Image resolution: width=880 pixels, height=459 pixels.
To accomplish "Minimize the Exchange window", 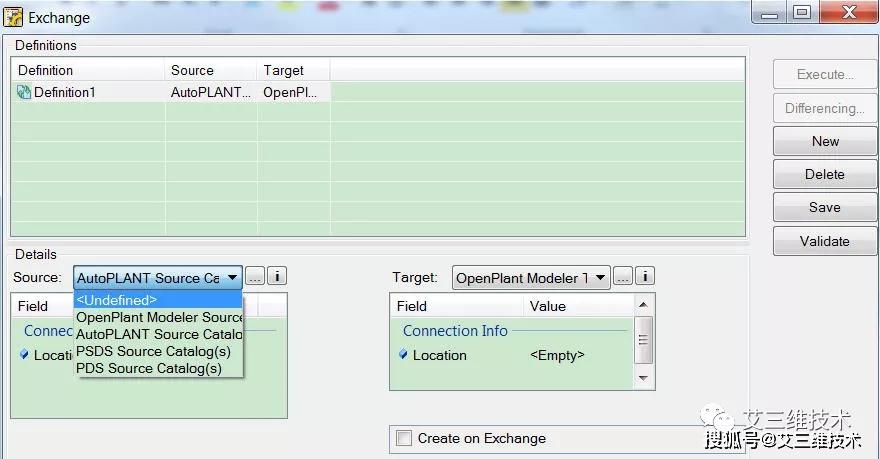I will coord(769,12).
